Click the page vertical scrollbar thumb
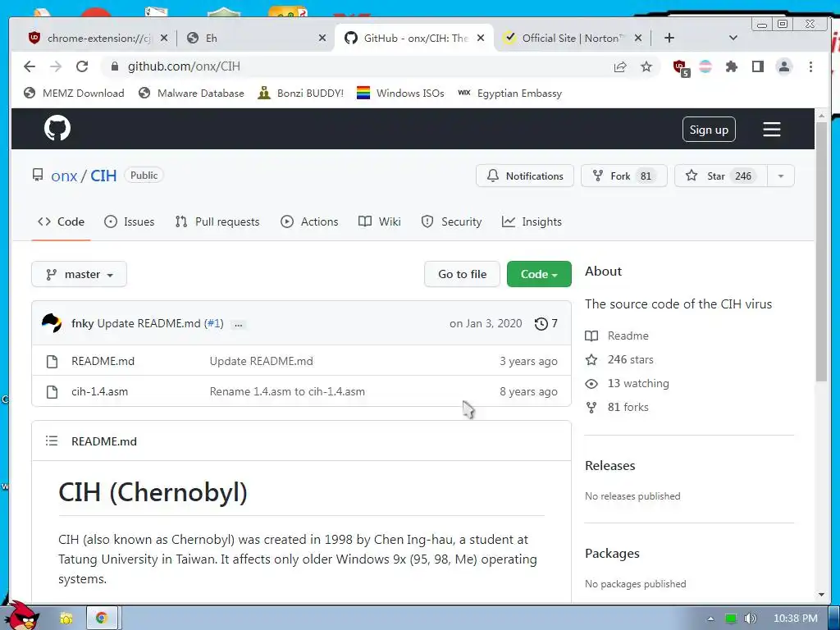Screen dimensions: 840x630 821,252
